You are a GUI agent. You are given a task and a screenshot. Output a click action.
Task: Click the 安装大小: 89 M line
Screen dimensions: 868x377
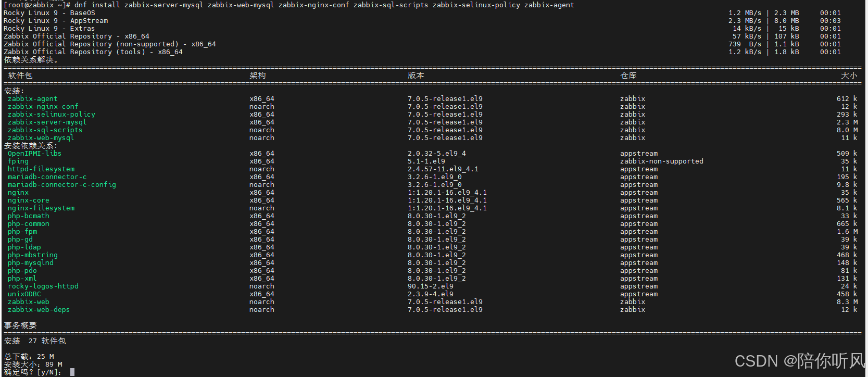tap(33, 364)
